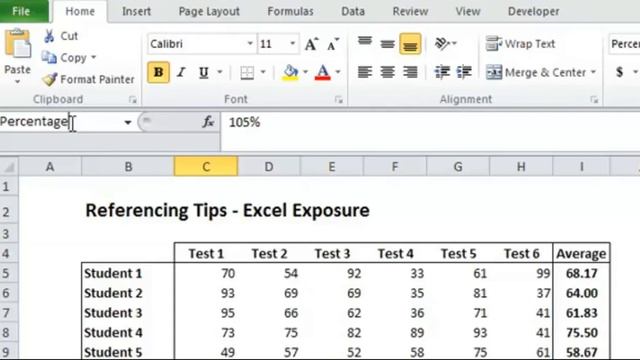Increase indent in cell
This screenshot has width=640, height=360.
(464, 72)
